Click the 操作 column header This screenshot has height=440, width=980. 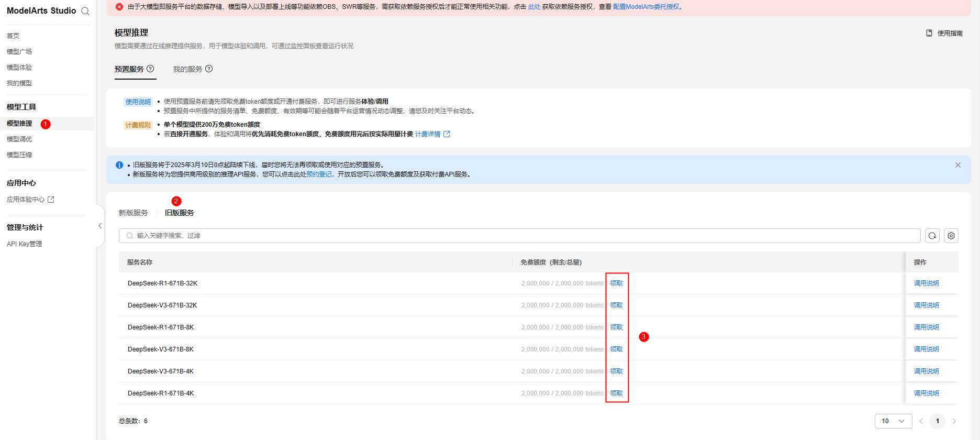[x=920, y=262]
